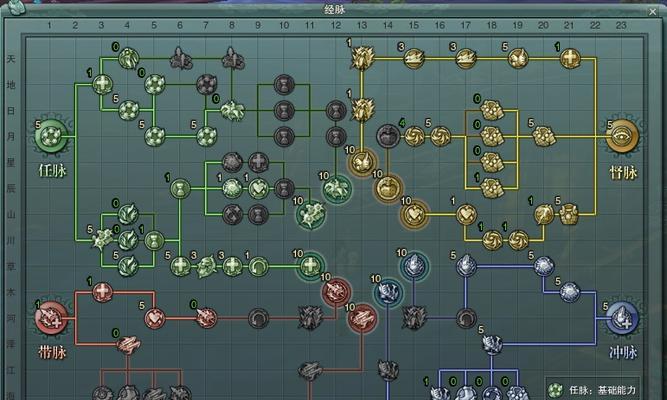Click the green level-3 beast node in row 草
The height and width of the screenshot is (400, 667).
tap(207, 266)
